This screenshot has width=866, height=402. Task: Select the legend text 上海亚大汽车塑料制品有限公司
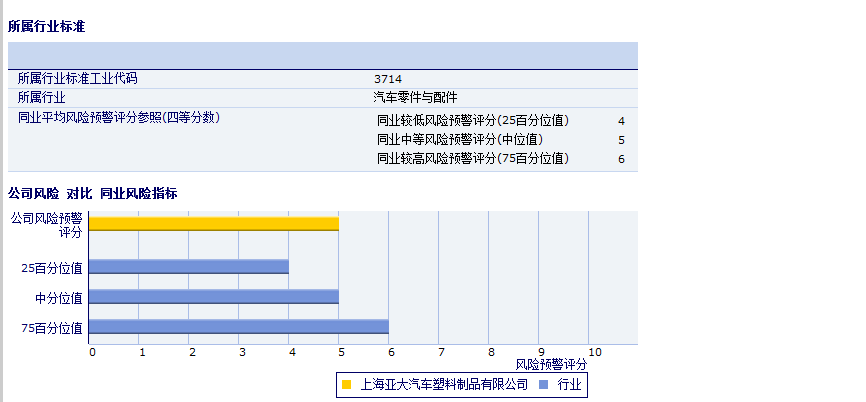tap(443, 384)
